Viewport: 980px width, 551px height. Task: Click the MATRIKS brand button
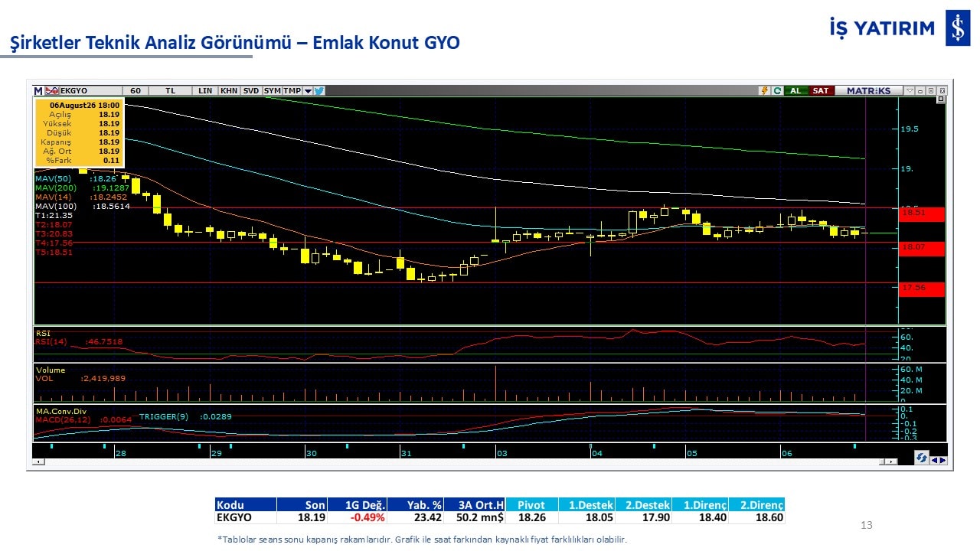coord(868,90)
